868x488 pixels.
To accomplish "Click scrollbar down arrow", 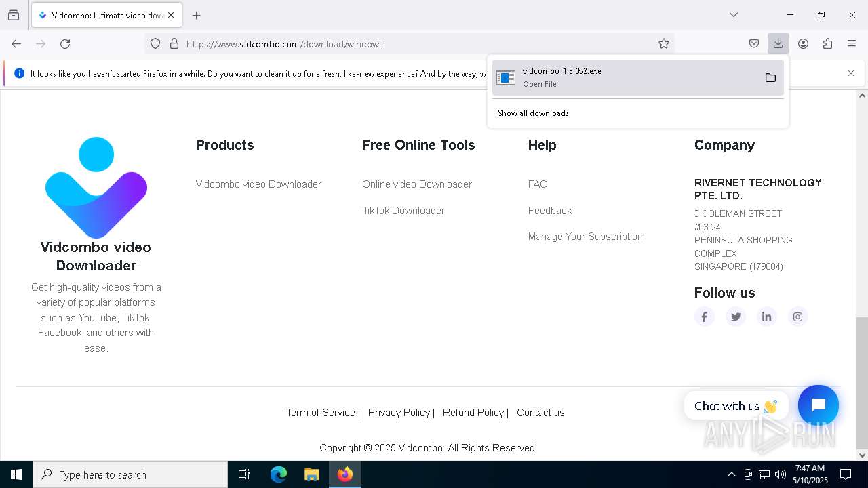I will [x=862, y=455].
